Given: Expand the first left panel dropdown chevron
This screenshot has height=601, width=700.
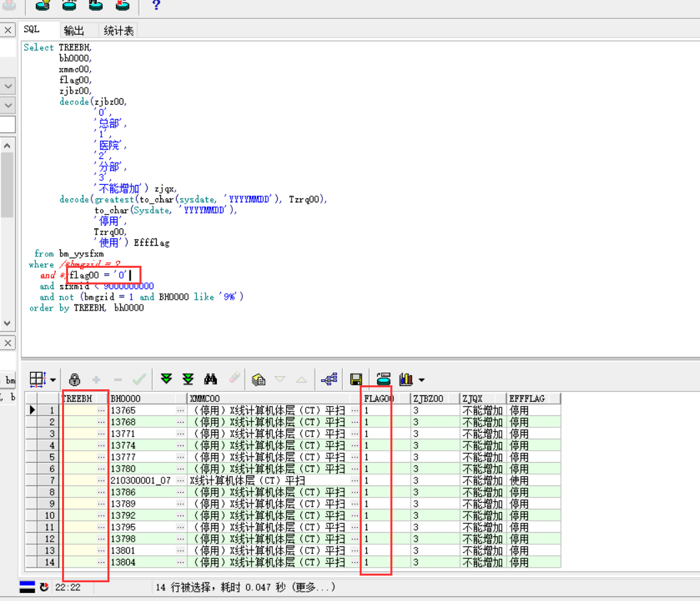Looking at the screenshot, I should [8, 86].
